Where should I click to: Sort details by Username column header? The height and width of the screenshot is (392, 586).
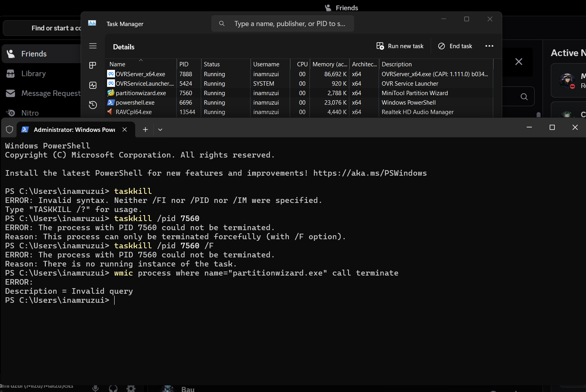(270, 64)
